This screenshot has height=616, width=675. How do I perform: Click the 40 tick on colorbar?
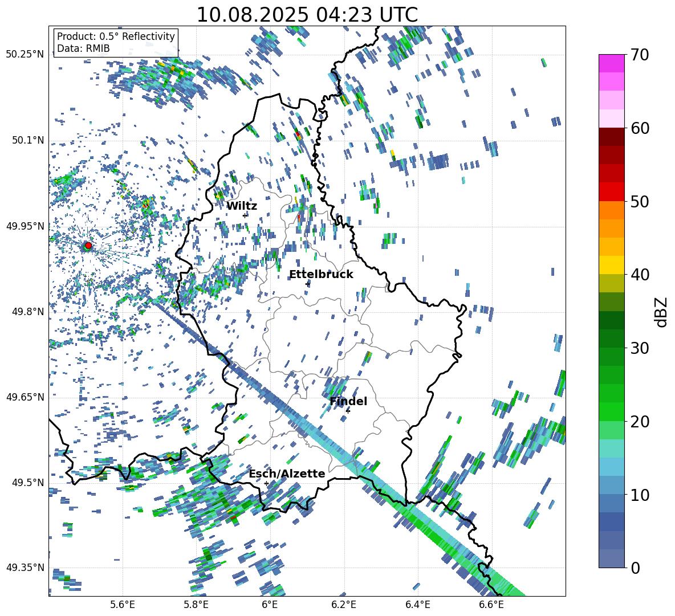pyautogui.click(x=640, y=275)
